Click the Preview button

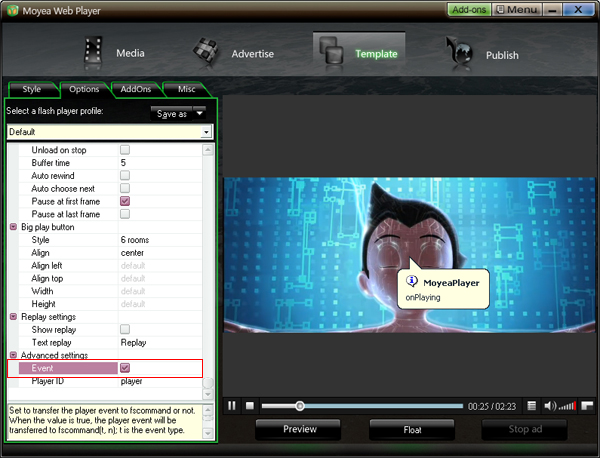coord(299,429)
